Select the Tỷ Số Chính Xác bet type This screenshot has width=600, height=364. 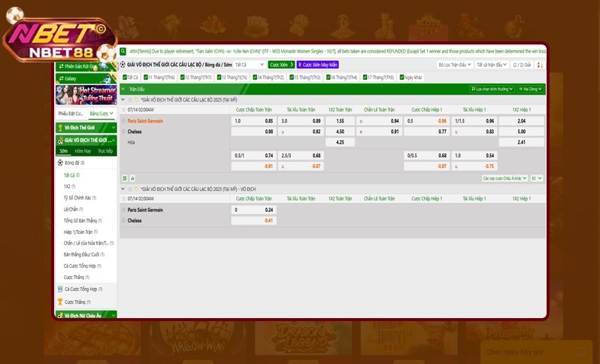79,197
